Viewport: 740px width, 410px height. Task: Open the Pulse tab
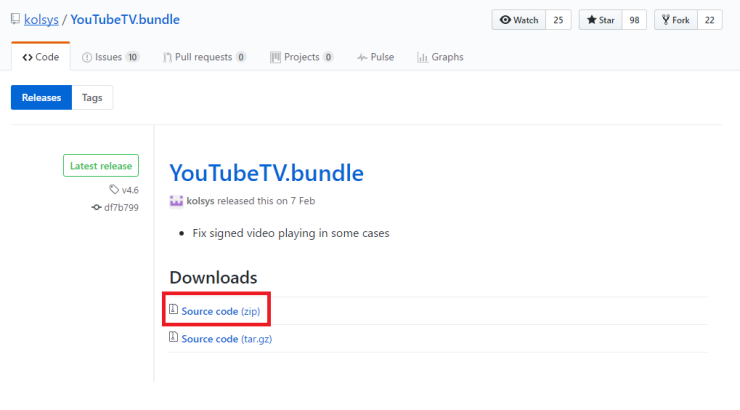pyautogui.click(x=376, y=57)
